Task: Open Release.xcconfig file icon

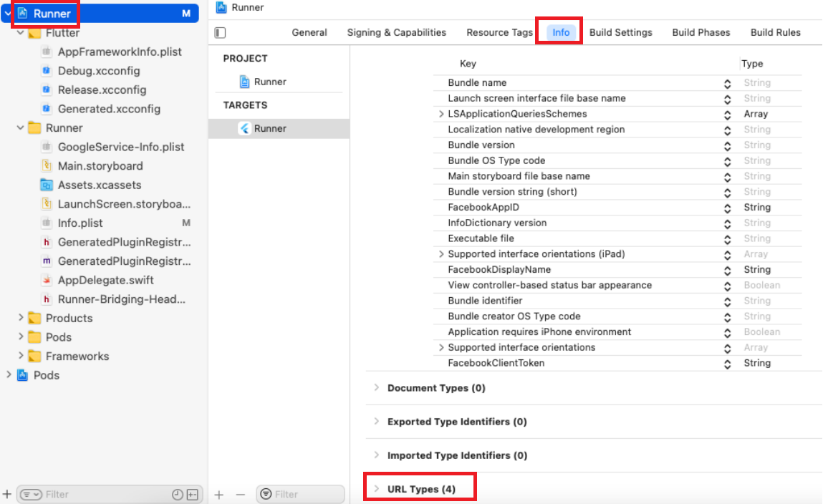Action: (x=47, y=89)
